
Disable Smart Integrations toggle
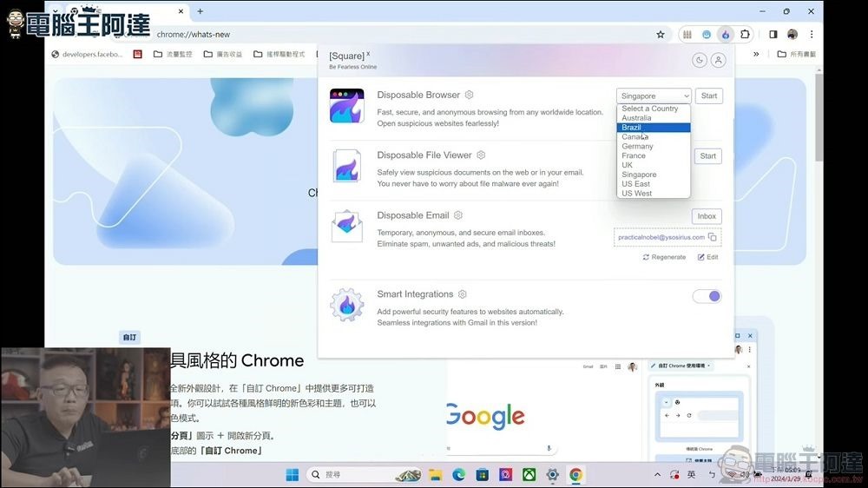click(x=707, y=296)
